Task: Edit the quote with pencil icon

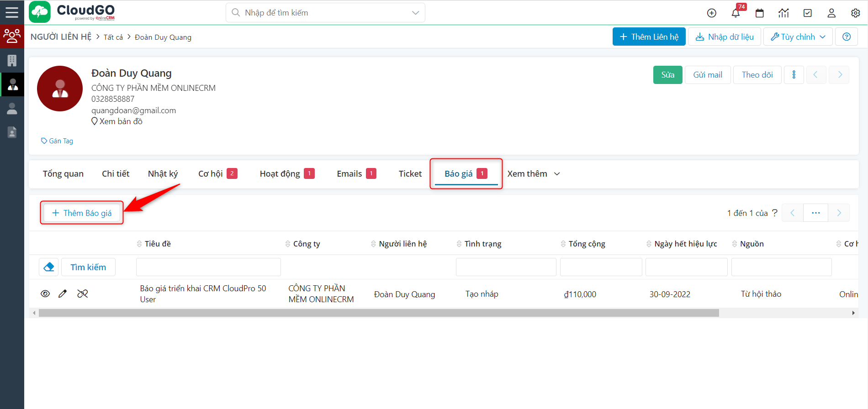Action: coord(63,294)
